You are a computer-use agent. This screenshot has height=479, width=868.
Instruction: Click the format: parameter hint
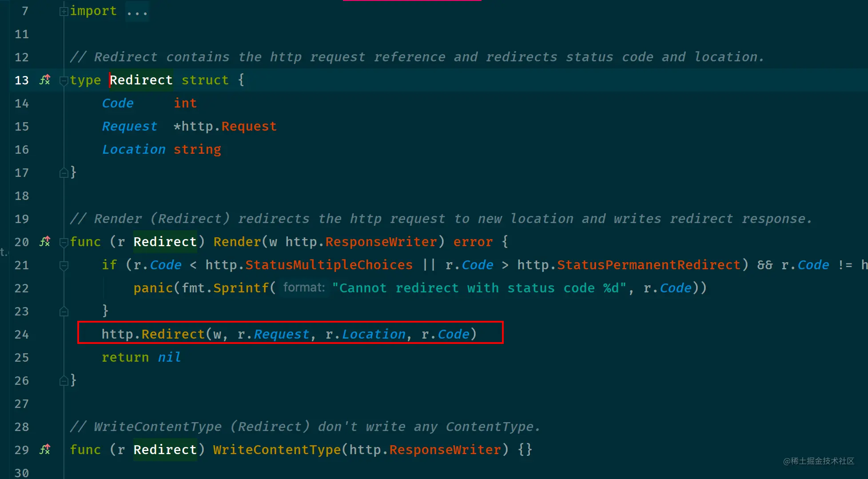pyautogui.click(x=304, y=288)
